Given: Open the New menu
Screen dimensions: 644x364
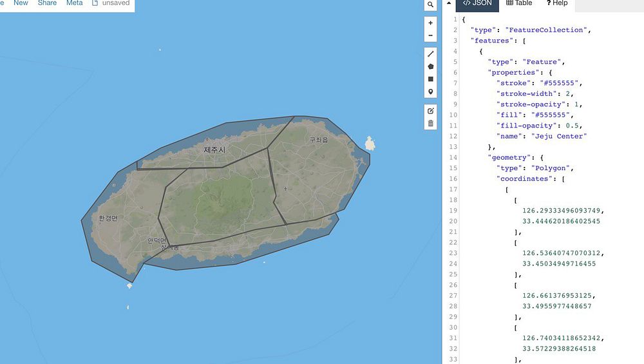Looking at the screenshot, I should tap(21, 3).
